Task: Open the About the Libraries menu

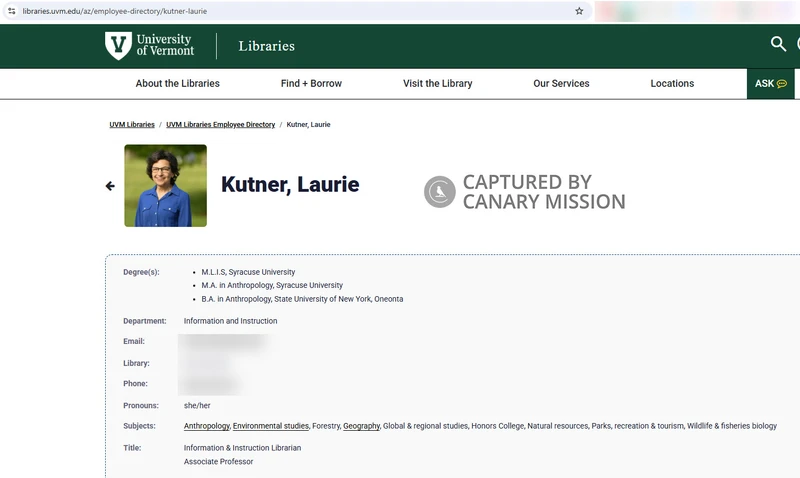Action: pyautogui.click(x=177, y=83)
